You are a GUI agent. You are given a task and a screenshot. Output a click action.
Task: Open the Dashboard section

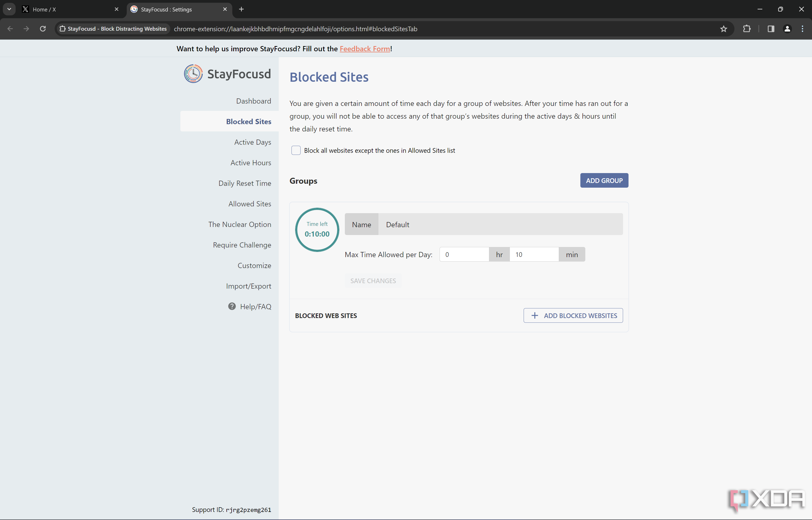253,100
